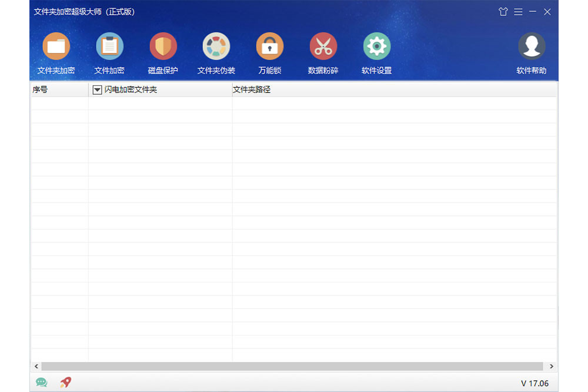This screenshot has width=588, height=392.
Task: Open 软件设置 gear settings icon
Action: 376,46
